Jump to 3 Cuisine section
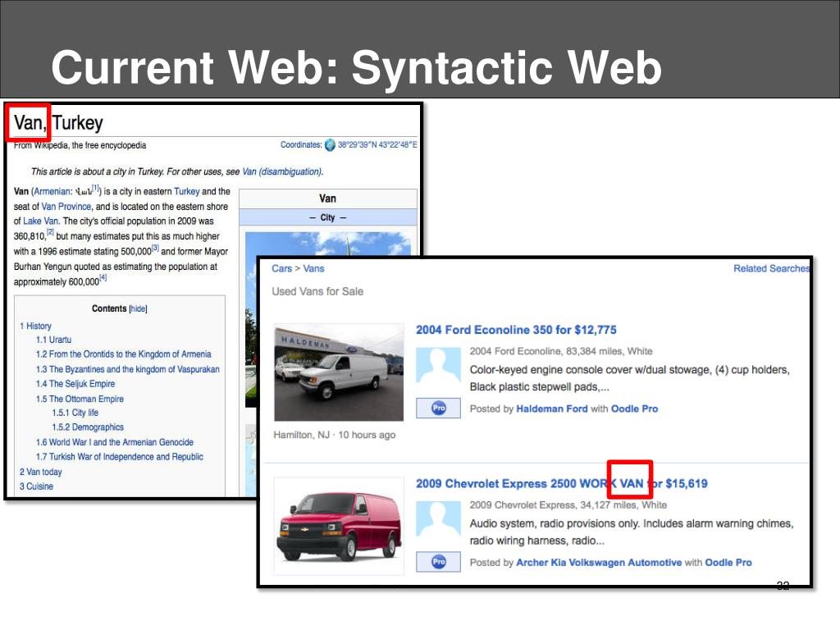 tap(36, 486)
